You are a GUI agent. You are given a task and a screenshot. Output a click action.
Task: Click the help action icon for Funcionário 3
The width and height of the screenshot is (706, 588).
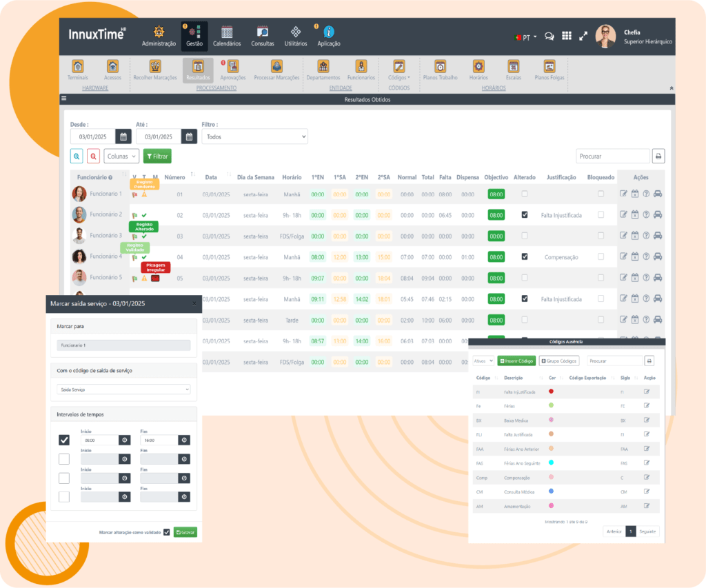(x=646, y=236)
